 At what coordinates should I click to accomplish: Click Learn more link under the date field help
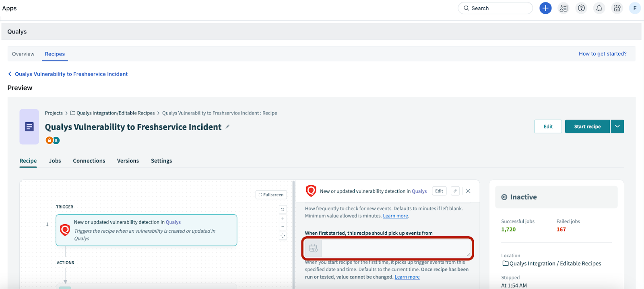click(x=407, y=277)
